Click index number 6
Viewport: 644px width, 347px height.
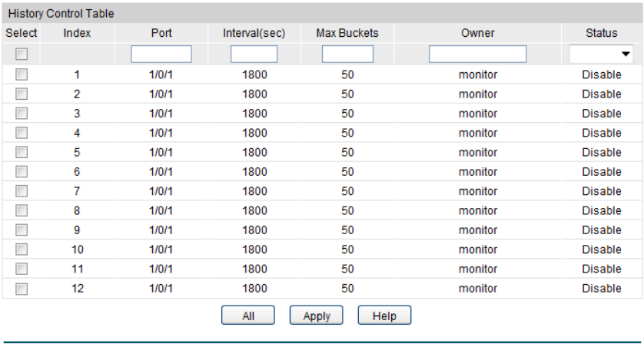pos(77,171)
